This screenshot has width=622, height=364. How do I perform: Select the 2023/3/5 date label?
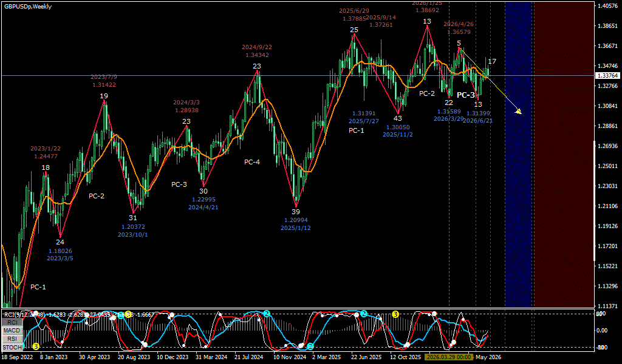pyautogui.click(x=60, y=258)
